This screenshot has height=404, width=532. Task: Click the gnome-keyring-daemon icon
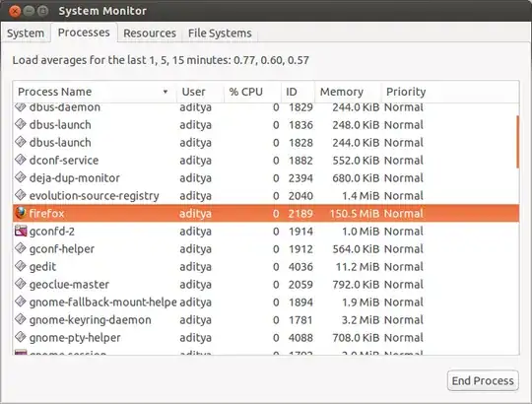[x=21, y=319]
